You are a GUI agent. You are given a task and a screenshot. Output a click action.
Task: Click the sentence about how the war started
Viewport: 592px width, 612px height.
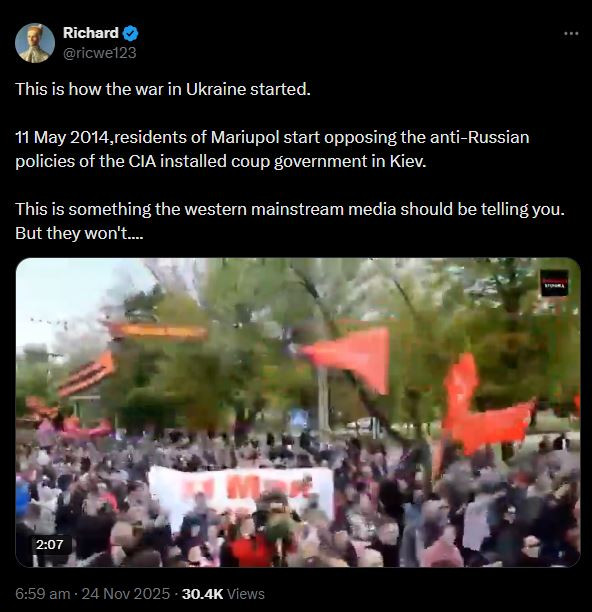click(x=163, y=89)
